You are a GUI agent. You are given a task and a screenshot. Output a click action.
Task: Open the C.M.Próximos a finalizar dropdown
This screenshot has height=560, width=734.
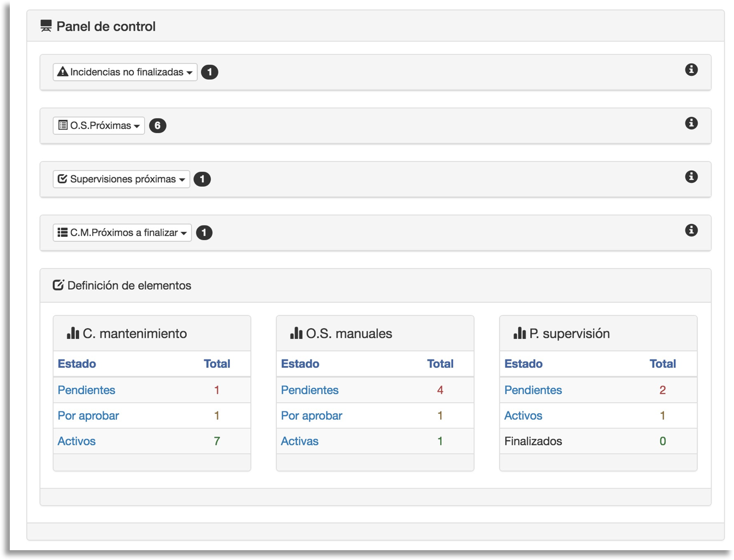point(122,233)
